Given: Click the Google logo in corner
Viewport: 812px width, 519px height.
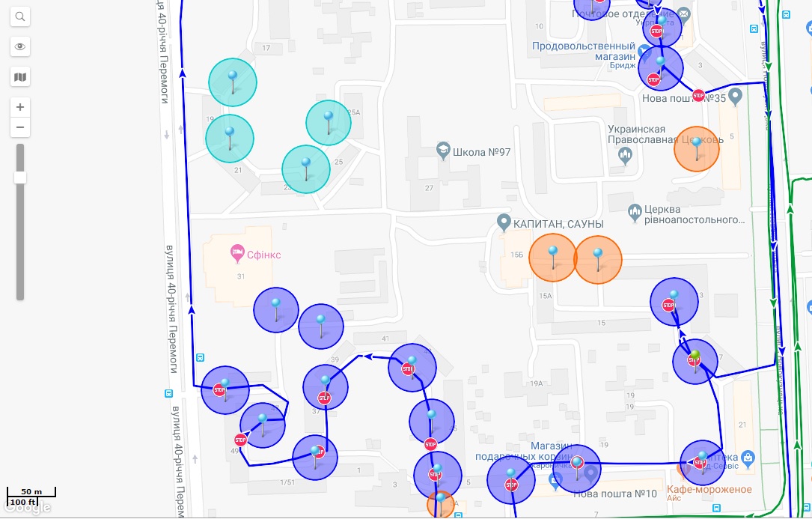Looking at the screenshot, I should (26, 508).
